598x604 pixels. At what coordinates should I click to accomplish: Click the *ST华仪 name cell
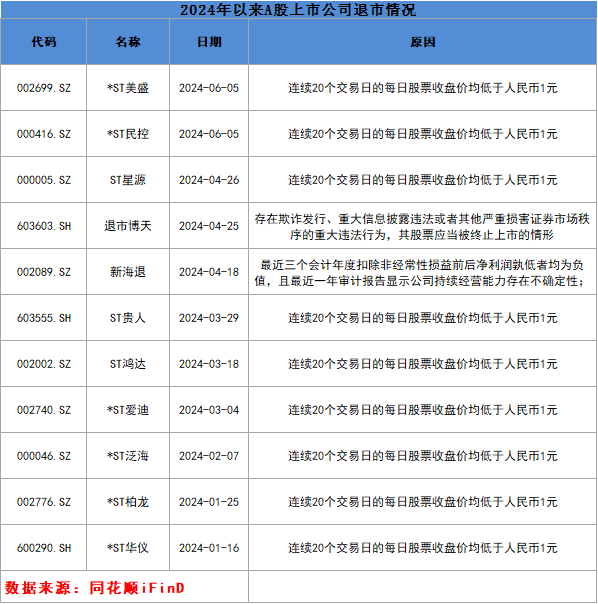click(128, 548)
